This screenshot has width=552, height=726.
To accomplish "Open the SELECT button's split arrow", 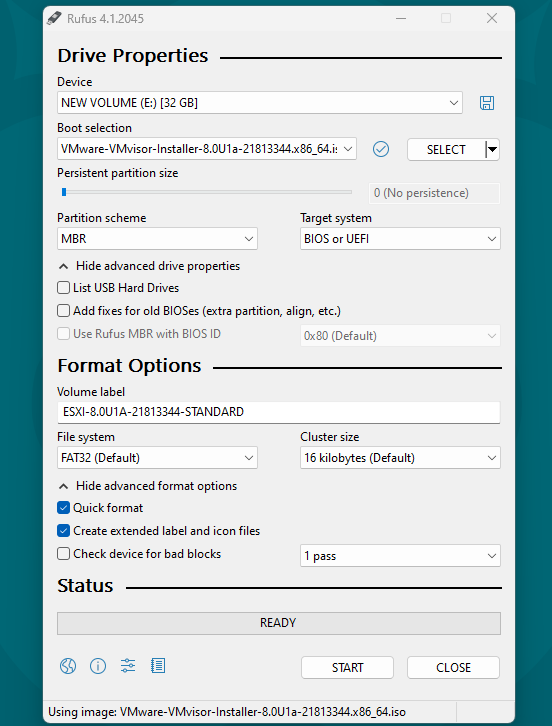I will (x=493, y=150).
